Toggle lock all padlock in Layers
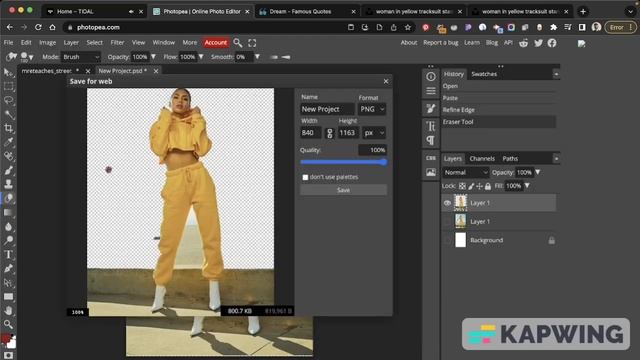Viewport: 640px width, 360px height. (488, 186)
